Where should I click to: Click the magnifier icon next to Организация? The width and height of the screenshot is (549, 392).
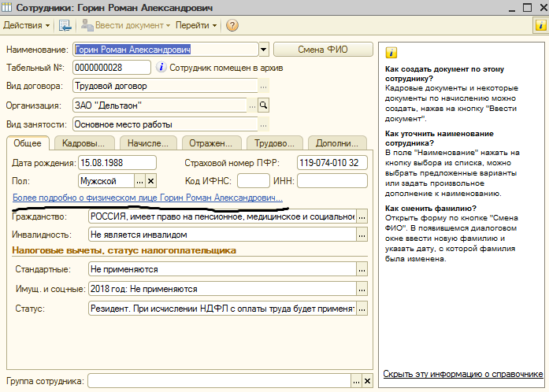tap(263, 105)
